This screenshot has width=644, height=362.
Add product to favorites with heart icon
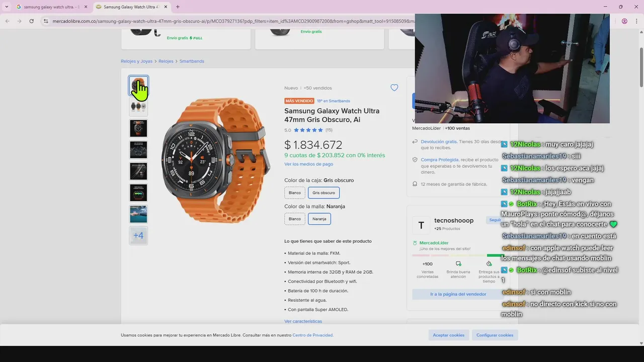(x=394, y=87)
